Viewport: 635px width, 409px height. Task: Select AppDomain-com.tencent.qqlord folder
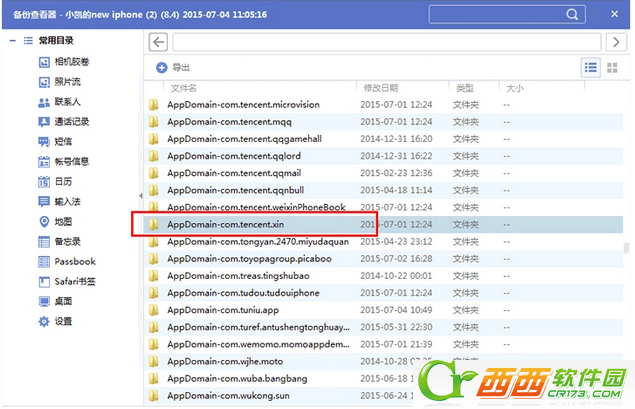(383, 156)
